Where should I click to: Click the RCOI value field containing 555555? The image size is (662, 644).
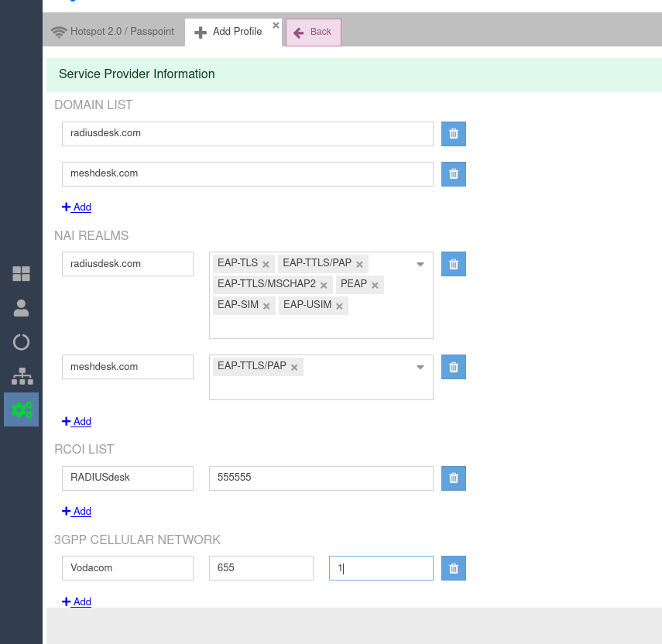coord(321,478)
